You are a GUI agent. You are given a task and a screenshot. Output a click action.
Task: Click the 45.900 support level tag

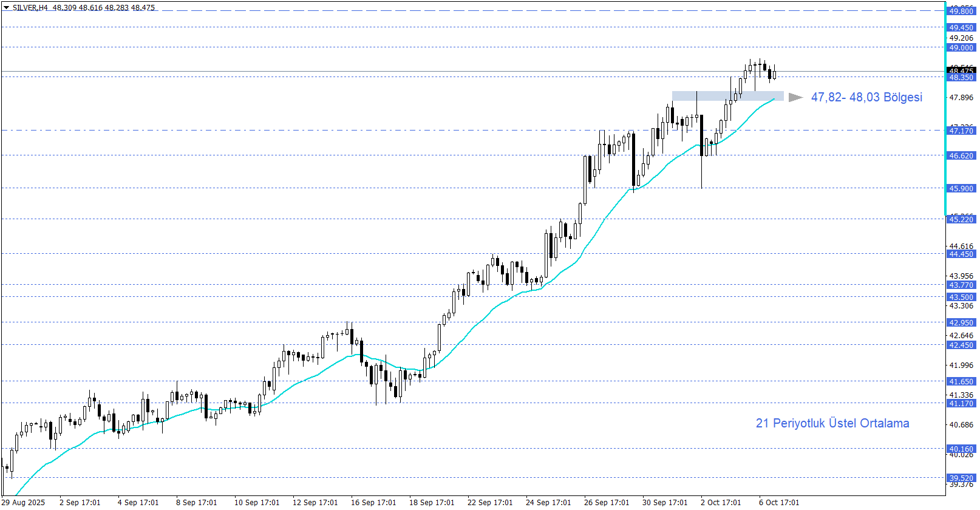(961, 189)
